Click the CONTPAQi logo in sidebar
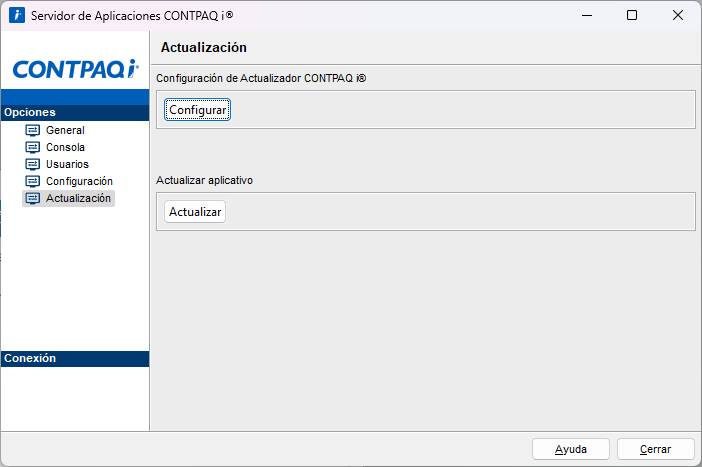Viewport: 702px width, 467px height. coord(75,69)
